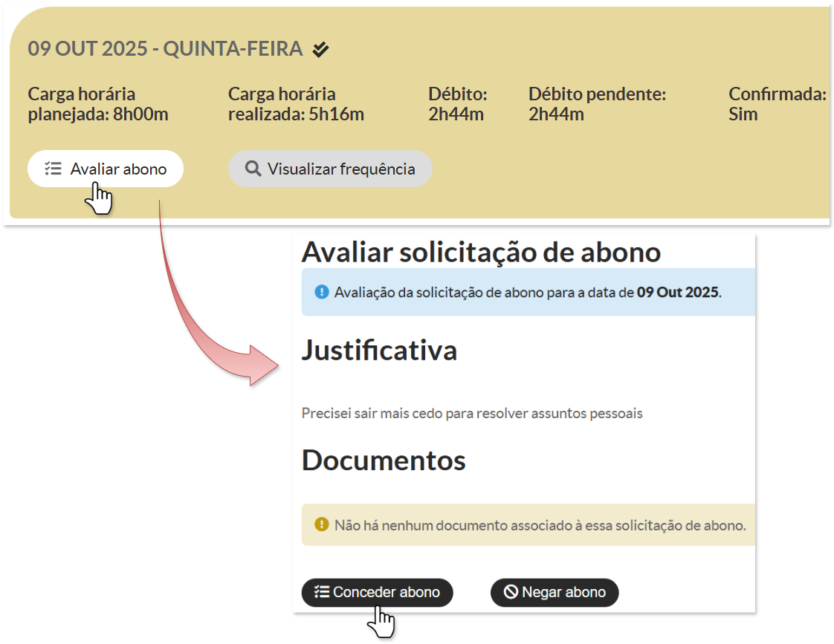This screenshot has width=834, height=644.
Task: Click the magnifier icon in Visualizar frequência
Action: point(253,169)
